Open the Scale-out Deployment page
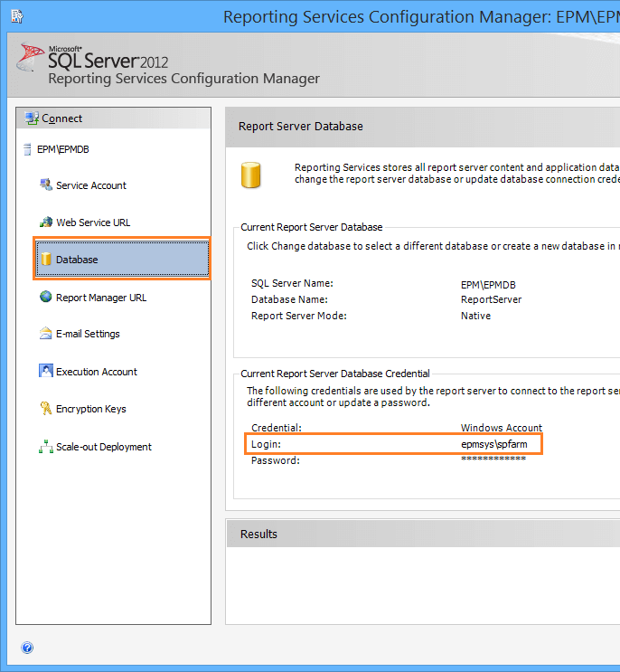620x672 pixels. click(104, 447)
